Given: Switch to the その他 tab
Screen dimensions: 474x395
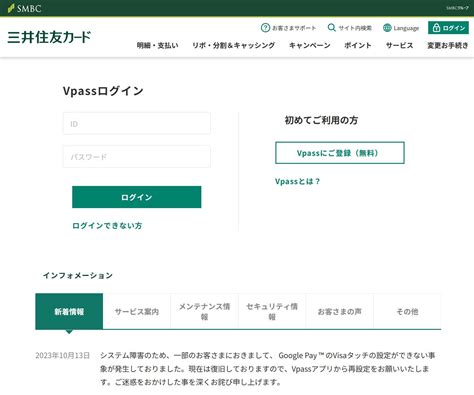Looking at the screenshot, I should point(407,311).
